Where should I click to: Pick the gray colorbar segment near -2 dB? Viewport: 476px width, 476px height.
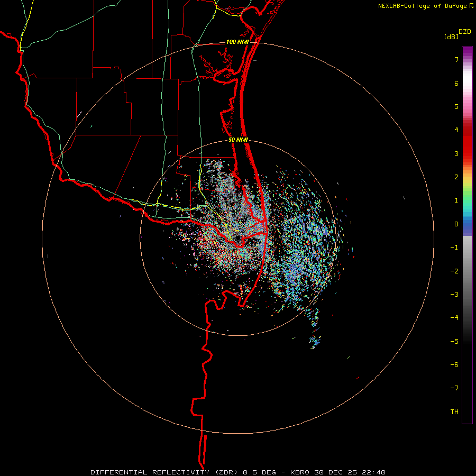(467, 271)
